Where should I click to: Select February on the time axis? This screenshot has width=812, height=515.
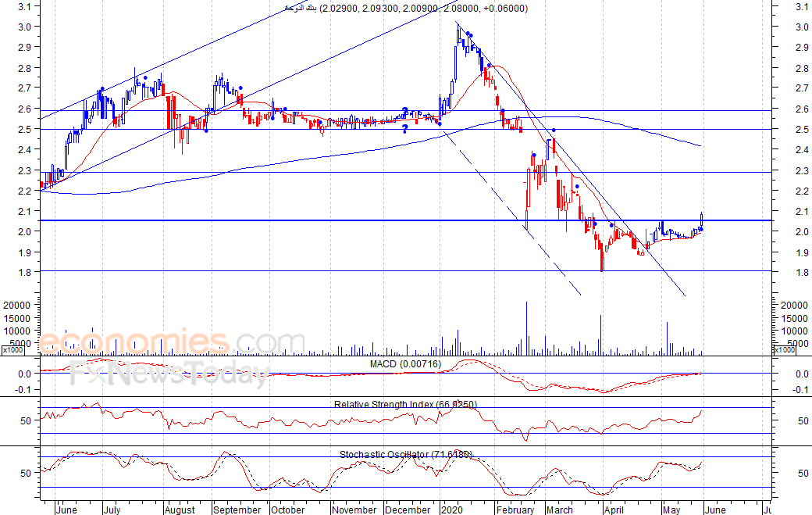pyautogui.click(x=515, y=510)
